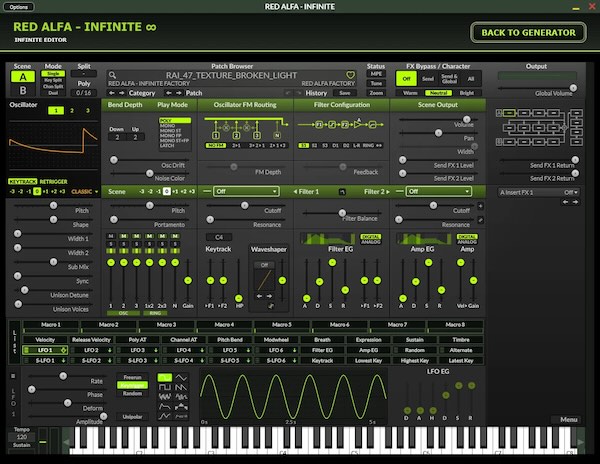The height and width of the screenshot is (464, 600).
Task: Switch to Scene B
Action: coord(23,90)
